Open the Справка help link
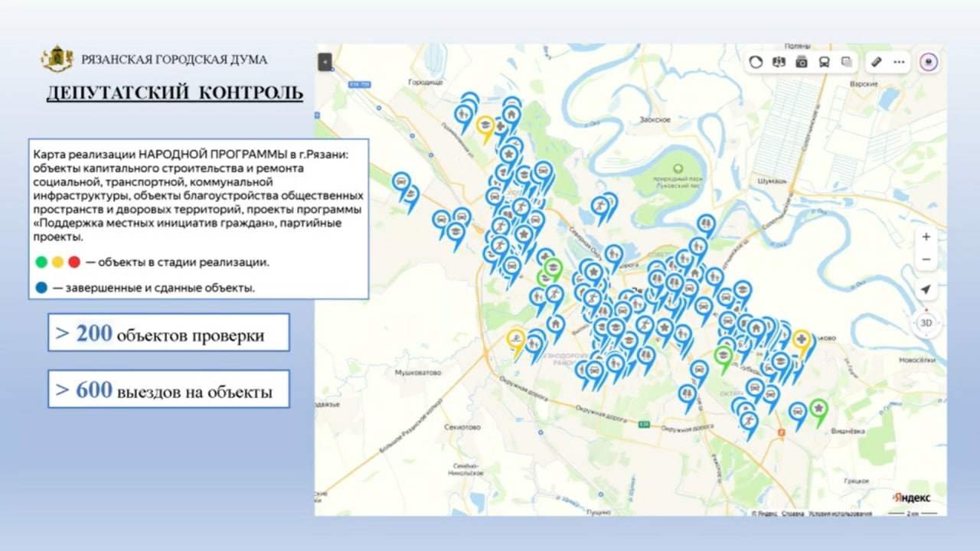980x551 pixels. click(x=793, y=514)
